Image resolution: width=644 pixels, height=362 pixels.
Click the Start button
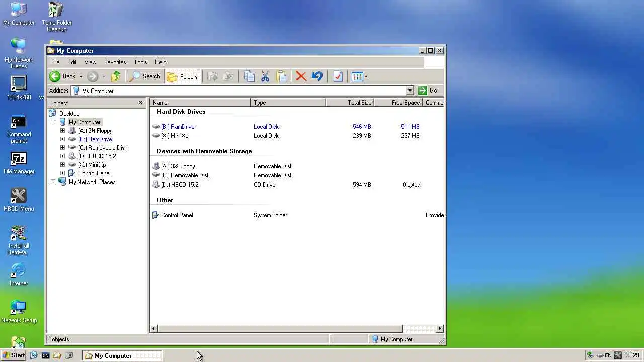point(14,355)
